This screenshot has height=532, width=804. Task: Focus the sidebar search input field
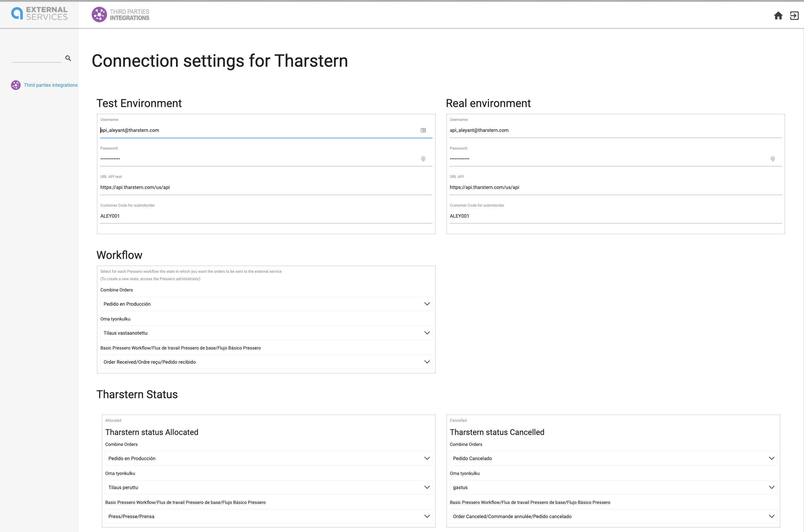[x=37, y=58]
